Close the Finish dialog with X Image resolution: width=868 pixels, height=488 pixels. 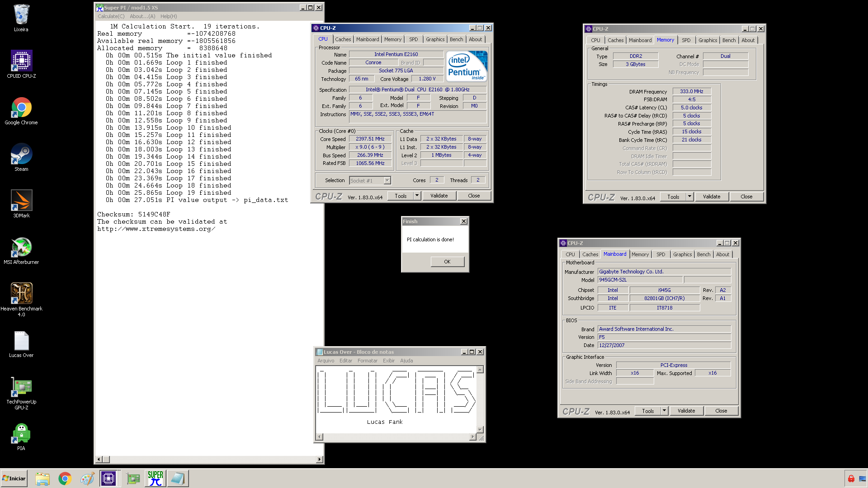pyautogui.click(x=463, y=221)
